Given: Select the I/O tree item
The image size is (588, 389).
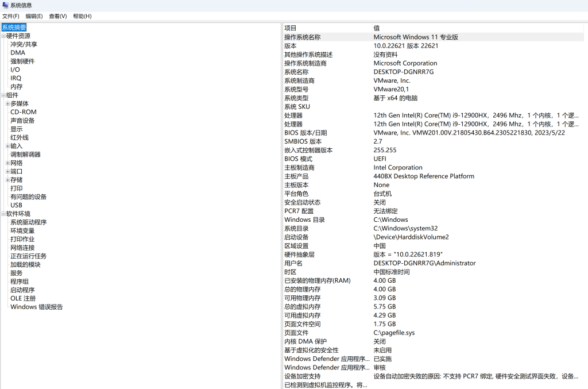Looking at the screenshot, I should click(x=15, y=70).
